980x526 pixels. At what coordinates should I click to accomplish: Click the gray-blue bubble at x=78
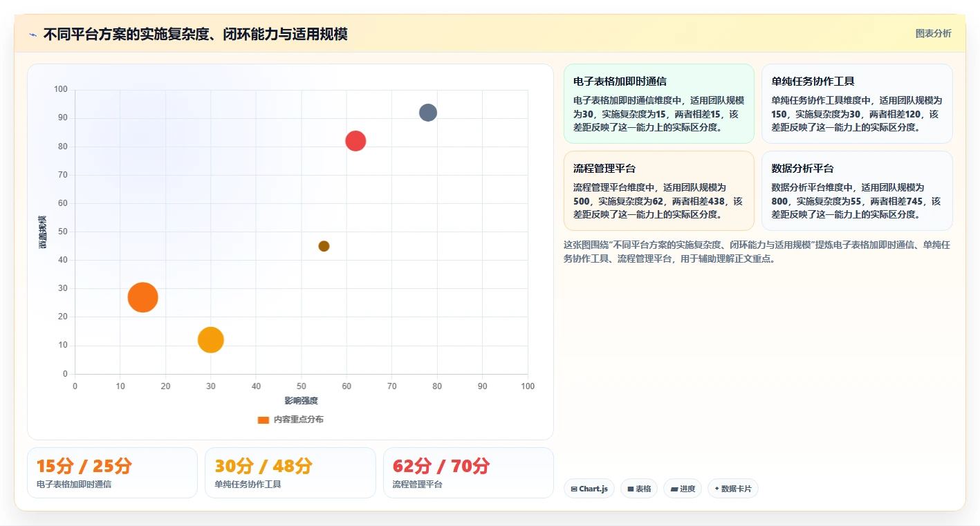[x=428, y=112]
